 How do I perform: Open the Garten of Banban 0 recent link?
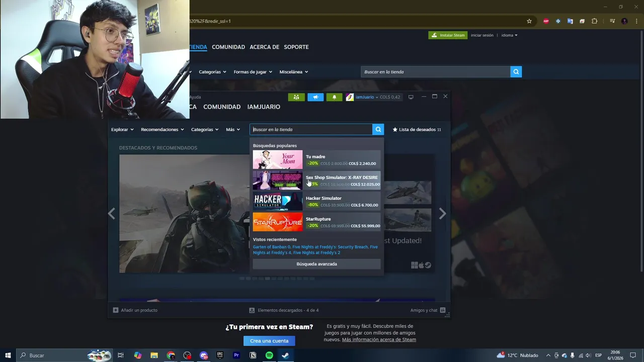(x=272, y=247)
